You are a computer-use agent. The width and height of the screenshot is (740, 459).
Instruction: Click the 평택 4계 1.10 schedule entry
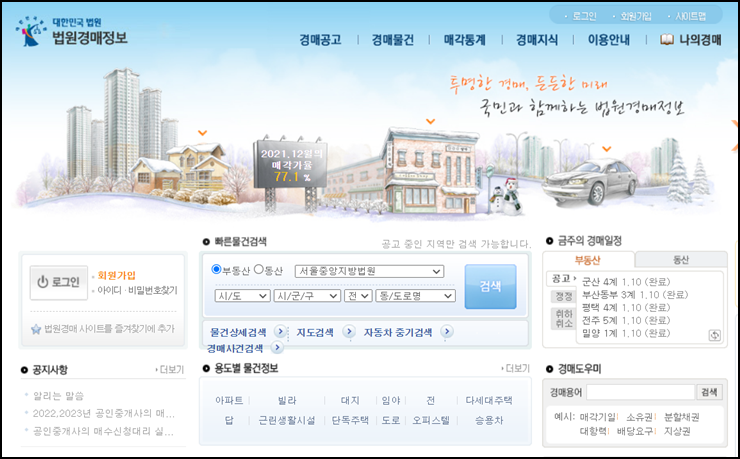pos(626,308)
